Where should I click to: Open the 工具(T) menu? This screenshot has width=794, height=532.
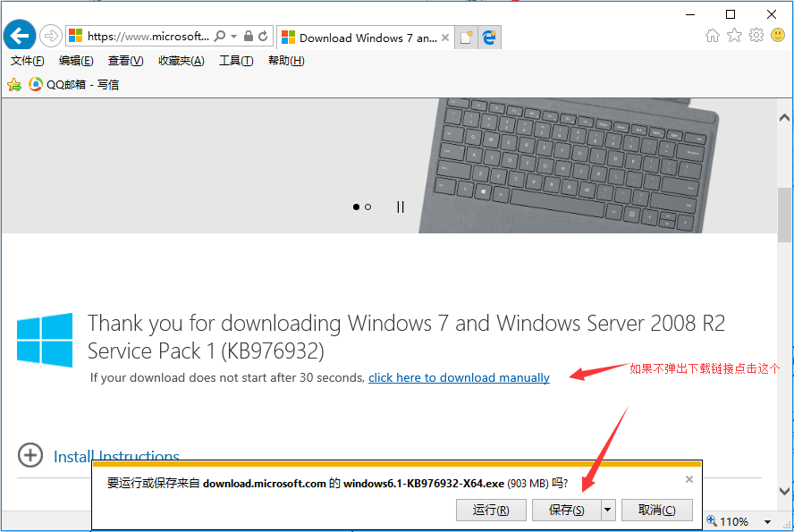pos(236,61)
